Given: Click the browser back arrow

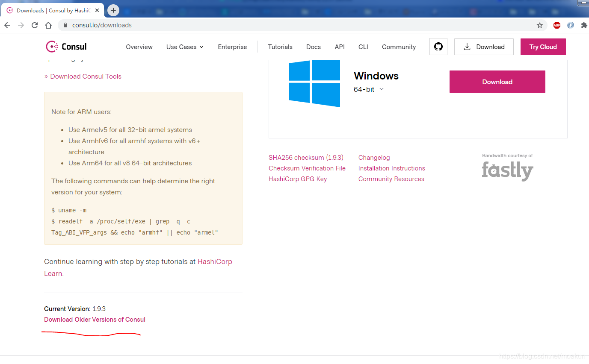Looking at the screenshot, I should (x=7, y=25).
